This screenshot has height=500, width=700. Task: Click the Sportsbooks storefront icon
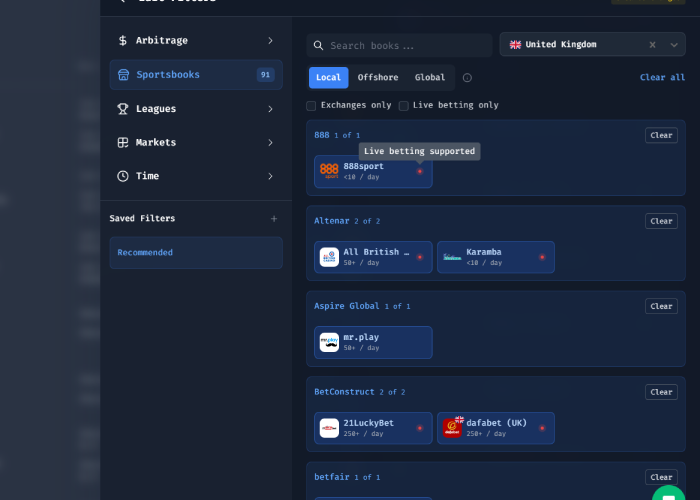click(x=123, y=75)
